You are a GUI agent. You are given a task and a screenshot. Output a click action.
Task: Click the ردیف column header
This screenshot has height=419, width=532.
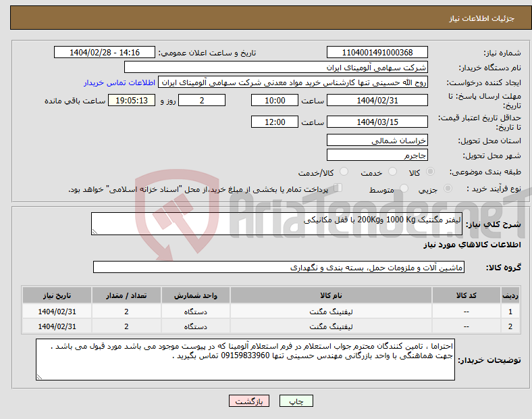point(510,295)
